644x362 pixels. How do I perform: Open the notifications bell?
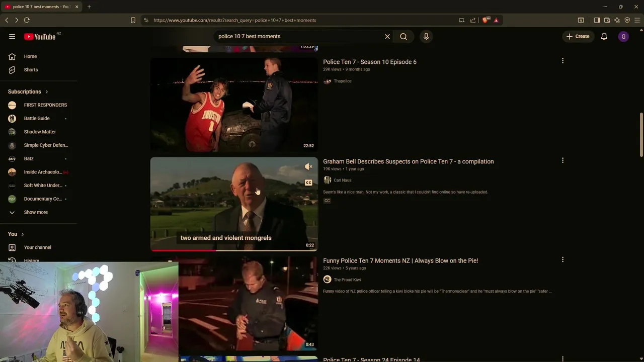coord(604,36)
